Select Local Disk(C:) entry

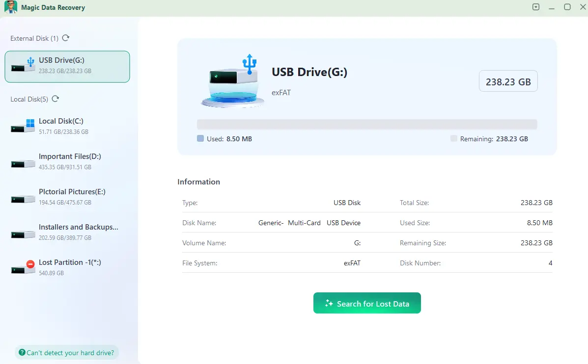[x=67, y=126]
